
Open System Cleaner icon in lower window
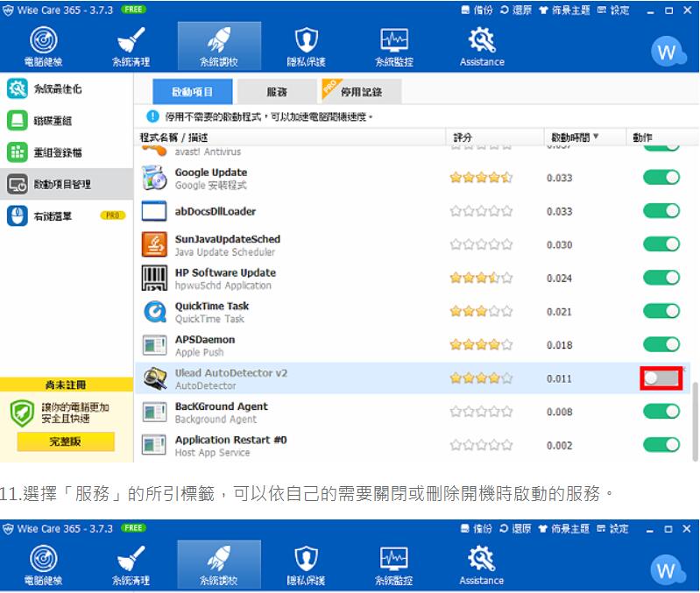(x=131, y=565)
